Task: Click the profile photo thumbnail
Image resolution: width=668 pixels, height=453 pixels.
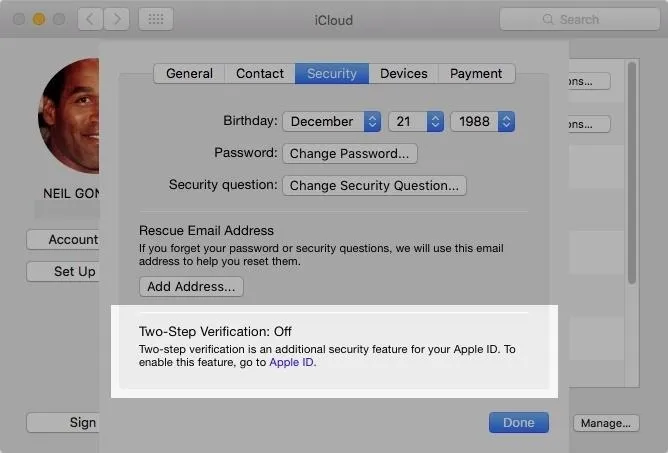Action: (x=69, y=116)
